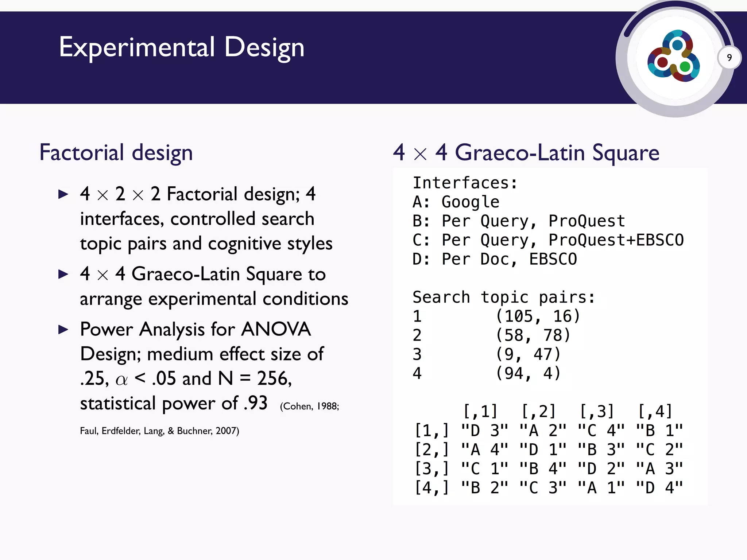Click the line 'A: Google'
Viewport: 747px width, 560px height.
pyautogui.click(x=456, y=202)
